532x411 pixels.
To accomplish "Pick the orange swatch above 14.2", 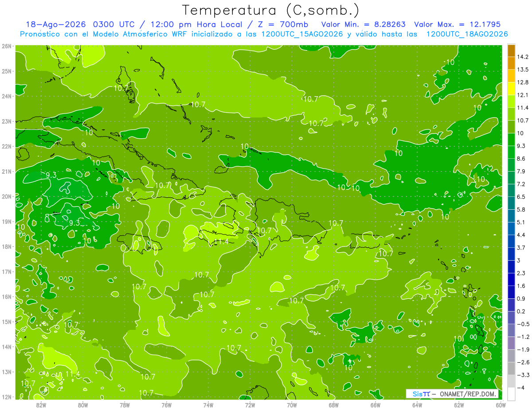I will point(511,51).
